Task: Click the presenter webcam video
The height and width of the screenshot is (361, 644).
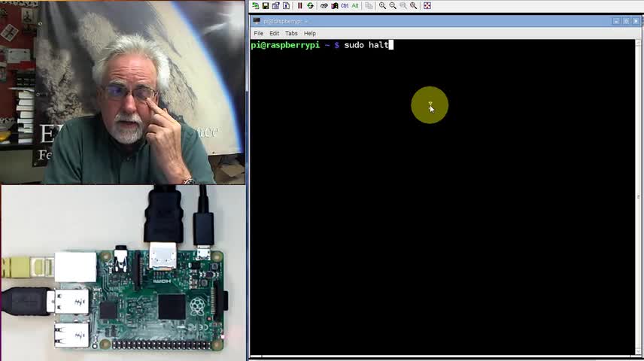Action: click(x=123, y=92)
